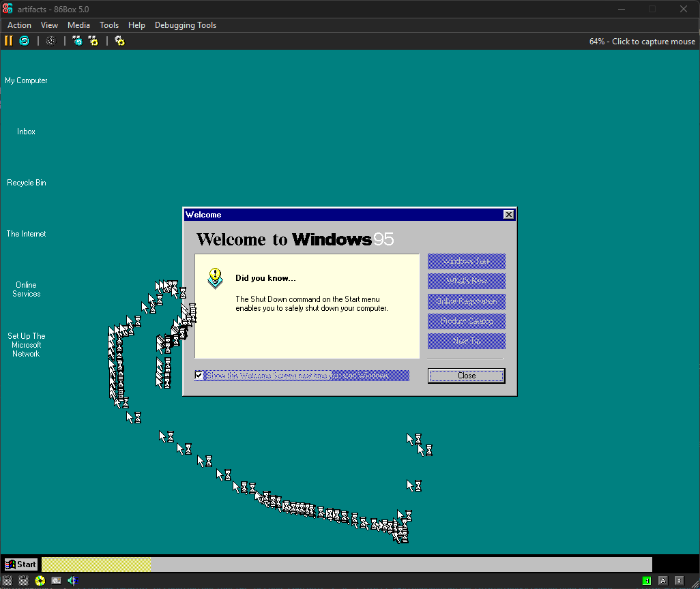The image size is (700, 589).
Task: Click the first floppy drive status icon
Action: (7, 581)
